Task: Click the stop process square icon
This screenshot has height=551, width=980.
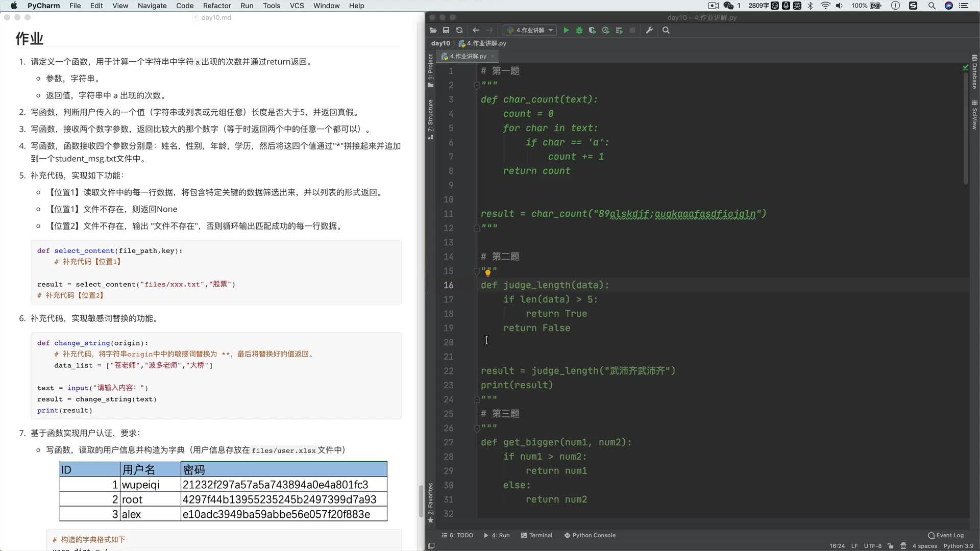Action: 632,30
